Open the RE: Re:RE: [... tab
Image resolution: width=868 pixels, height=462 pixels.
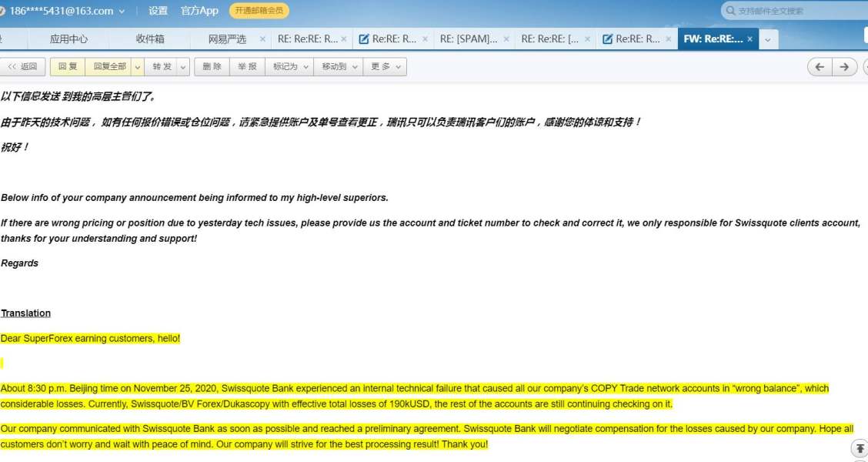(x=549, y=38)
